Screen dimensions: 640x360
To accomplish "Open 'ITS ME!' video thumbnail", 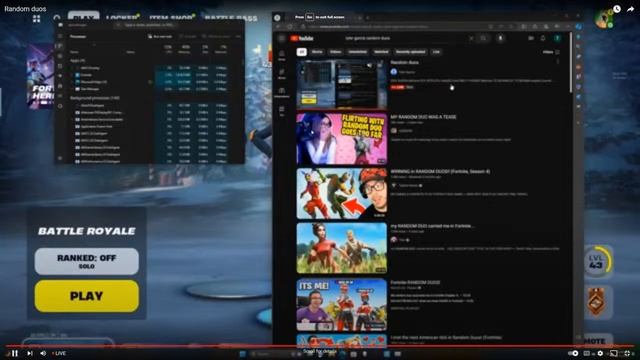I will click(342, 305).
